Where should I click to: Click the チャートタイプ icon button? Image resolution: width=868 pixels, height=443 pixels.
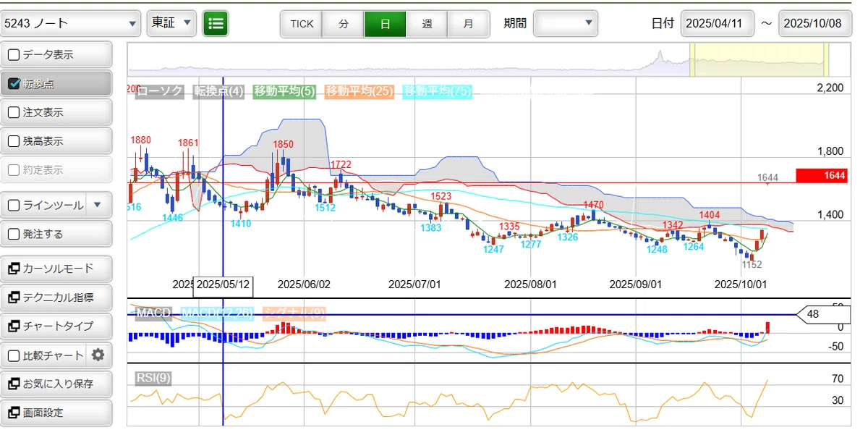coord(14,326)
